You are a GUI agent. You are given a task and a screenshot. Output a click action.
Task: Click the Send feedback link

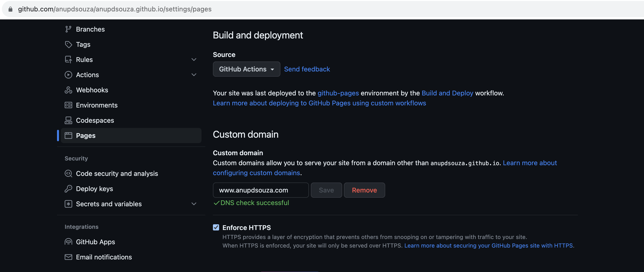pos(307,69)
